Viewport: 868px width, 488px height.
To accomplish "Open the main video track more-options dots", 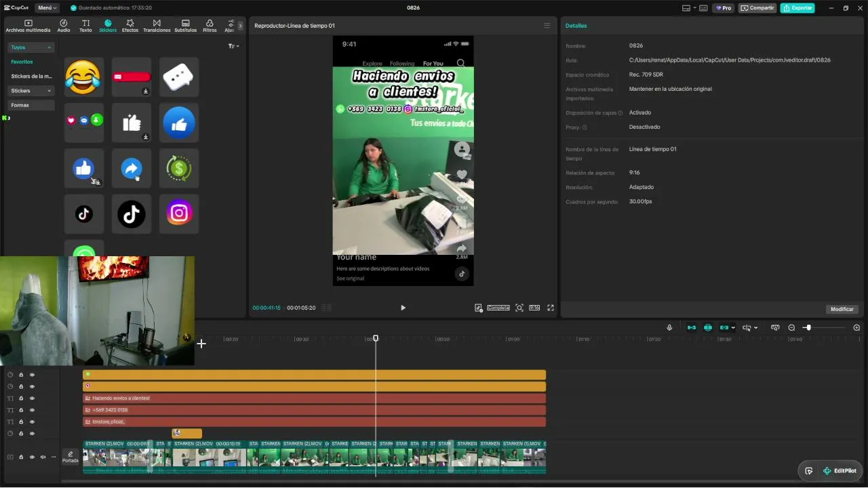I will pos(54,457).
